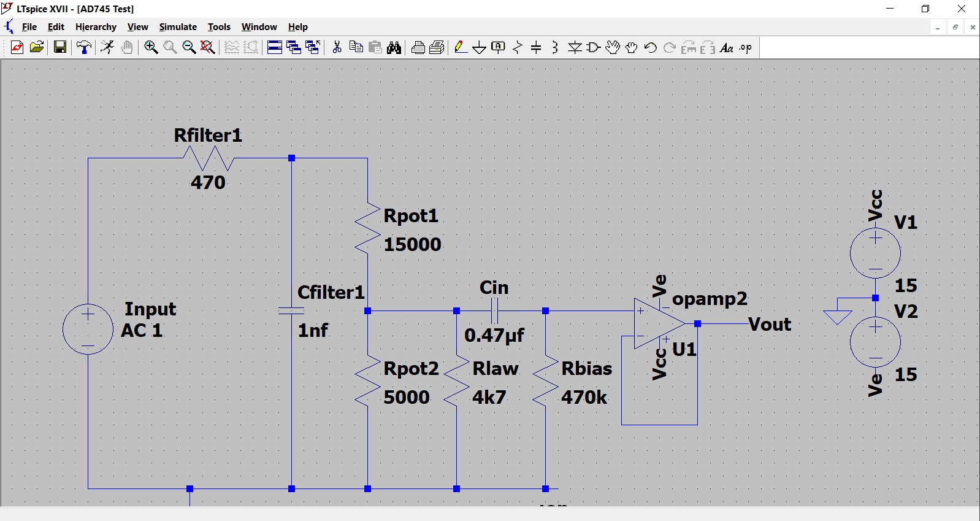Click the opamp2 model name text
This screenshot has height=521, width=980.
pos(710,299)
